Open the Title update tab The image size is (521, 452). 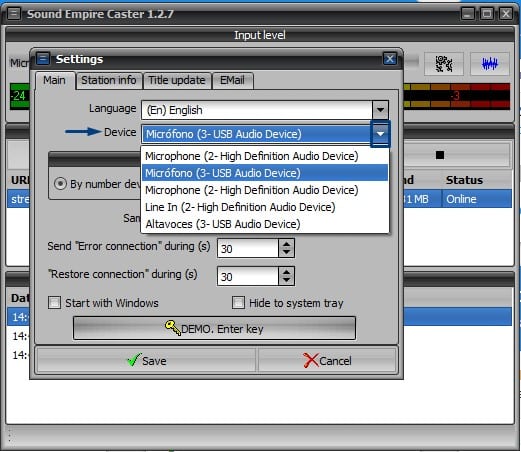177,80
